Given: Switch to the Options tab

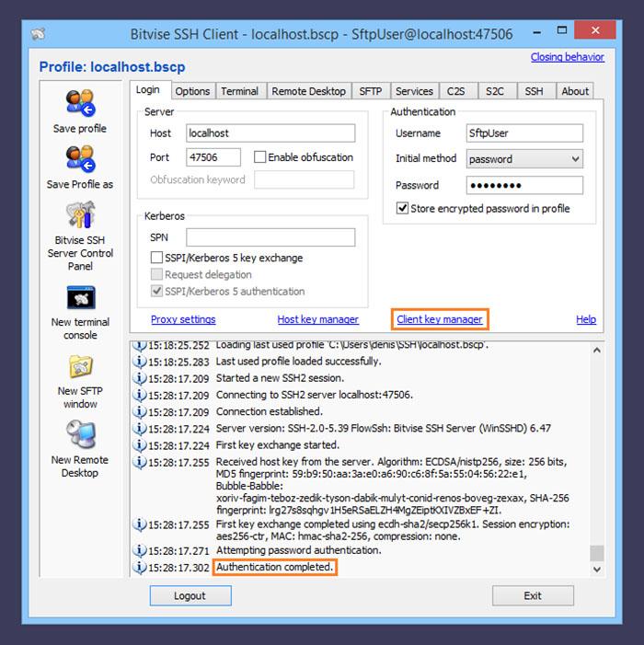Looking at the screenshot, I should [192, 91].
